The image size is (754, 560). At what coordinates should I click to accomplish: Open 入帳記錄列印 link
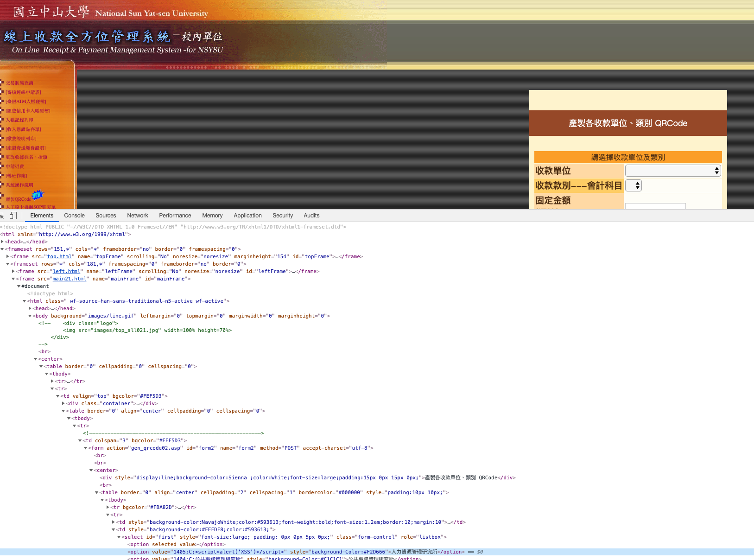(19, 120)
